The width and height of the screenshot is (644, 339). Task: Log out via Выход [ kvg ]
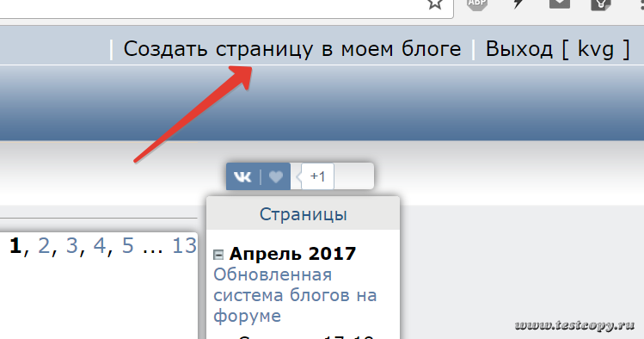pyautogui.click(x=557, y=49)
